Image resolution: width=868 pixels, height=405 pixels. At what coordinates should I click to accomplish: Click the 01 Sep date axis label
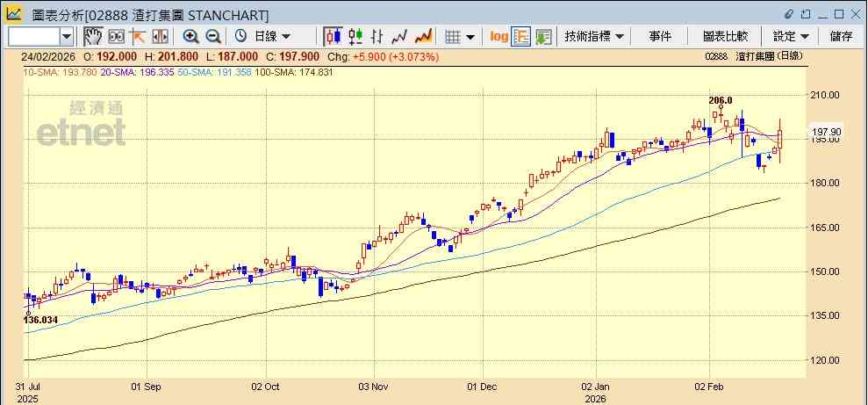[145, 387]
